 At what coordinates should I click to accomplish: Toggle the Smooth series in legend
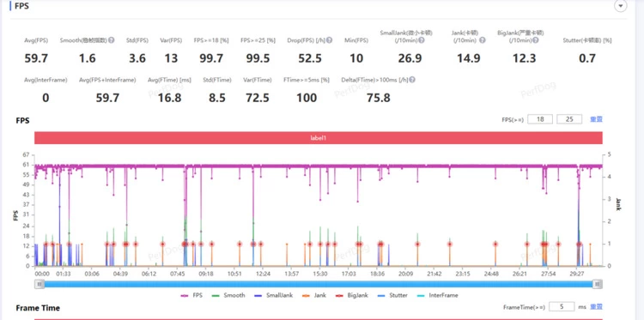(228, 295)
